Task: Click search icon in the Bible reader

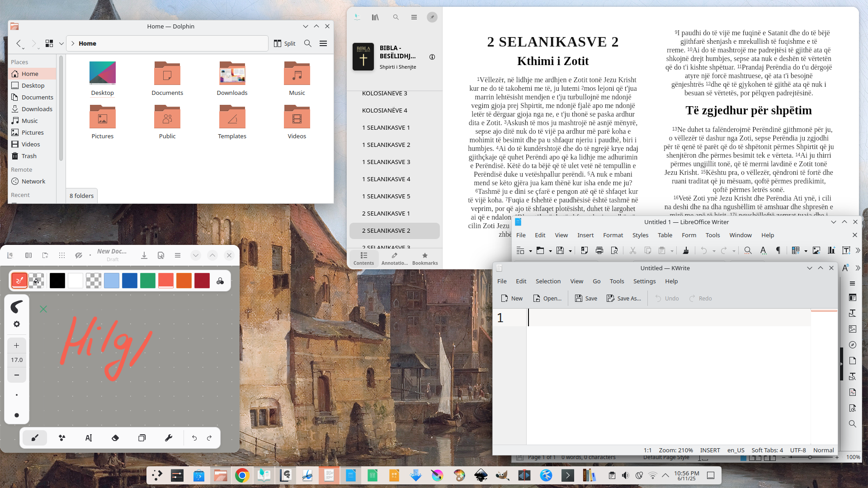Action: click(396, 17)
